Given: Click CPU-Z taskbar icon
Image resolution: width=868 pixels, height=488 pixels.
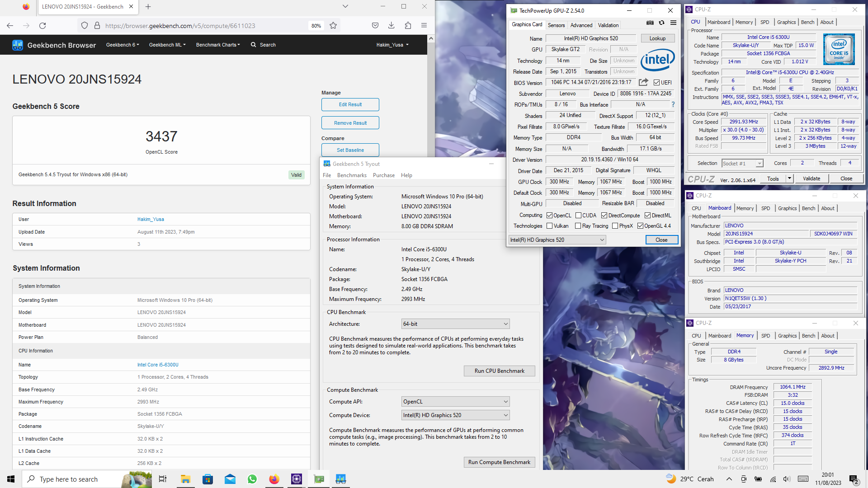Looking at the screenshot, I should pyautogui.click(x=297, y=479).
